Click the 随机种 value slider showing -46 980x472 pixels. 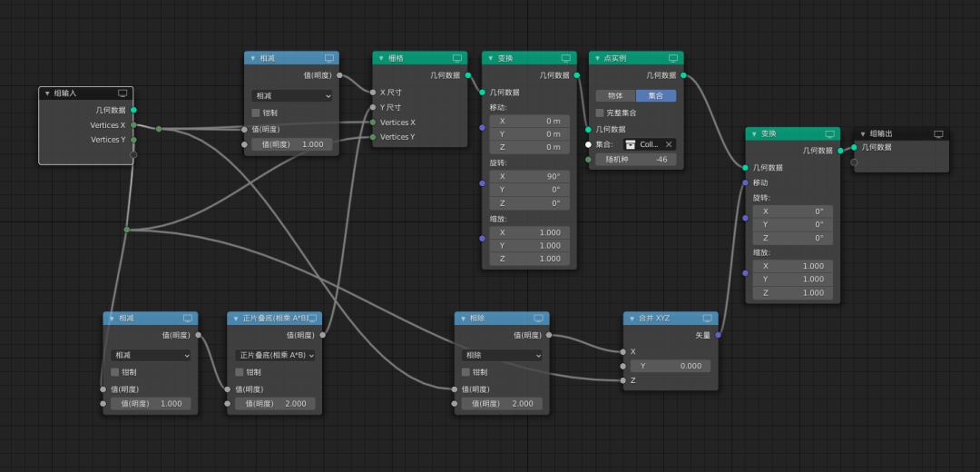pos(636,160)
